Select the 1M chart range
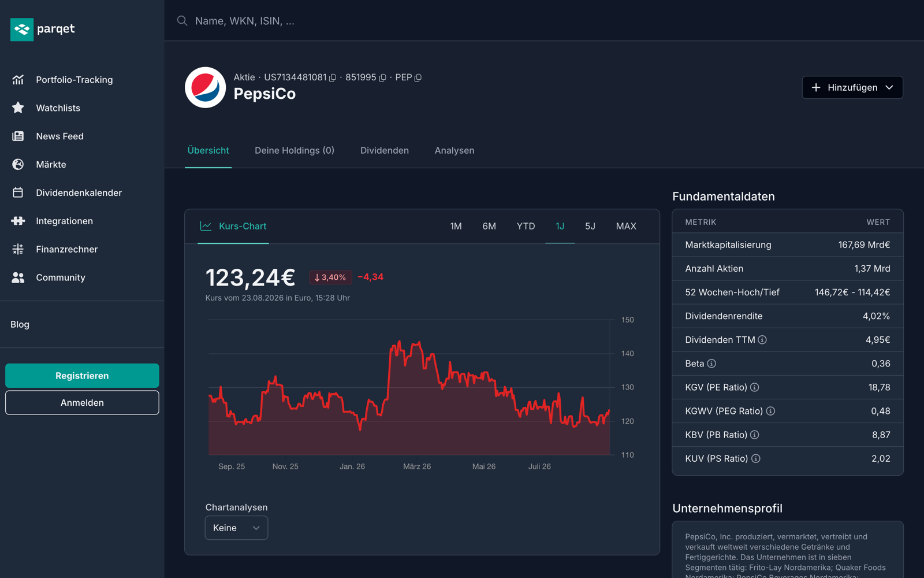924x578 pixels. coord(456,226)
